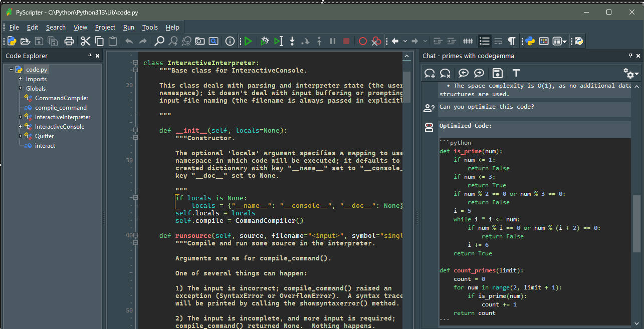Start a new chat topic
This screenshot has width=644, height=329.
430,74
